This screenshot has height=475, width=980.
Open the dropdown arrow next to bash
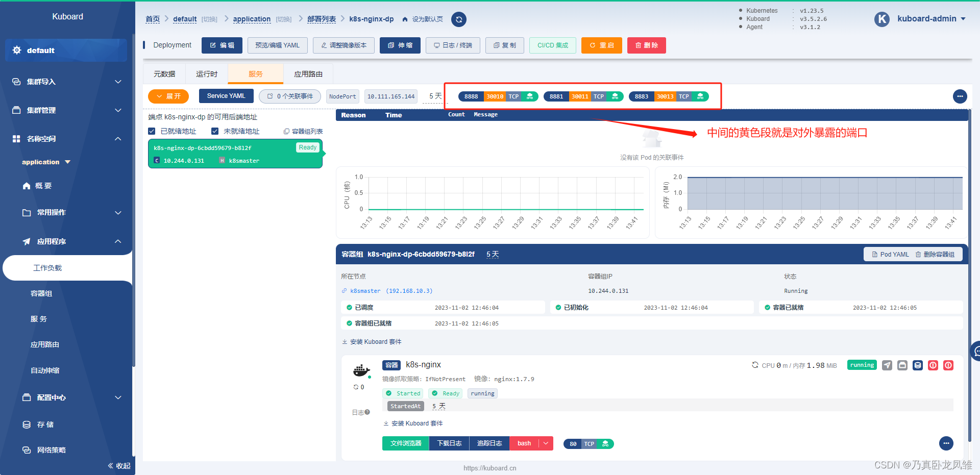tap(546, 443)
